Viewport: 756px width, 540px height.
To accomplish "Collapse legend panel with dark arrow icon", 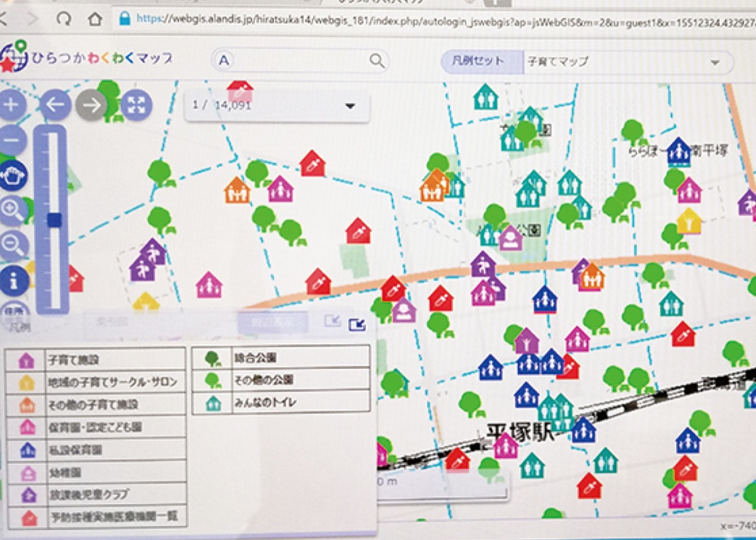I will click(357, 324).
